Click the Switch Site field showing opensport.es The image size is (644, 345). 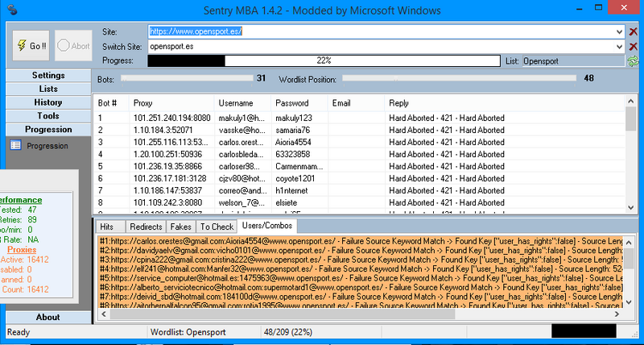click(x=381, y=47)
